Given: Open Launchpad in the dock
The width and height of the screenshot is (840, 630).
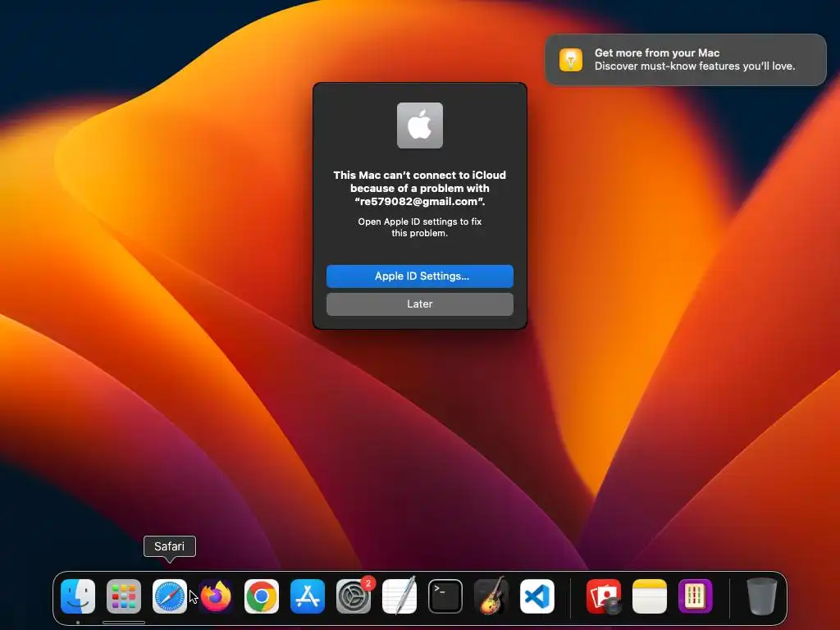Looking at the screenshot, I should click(124, 596).
